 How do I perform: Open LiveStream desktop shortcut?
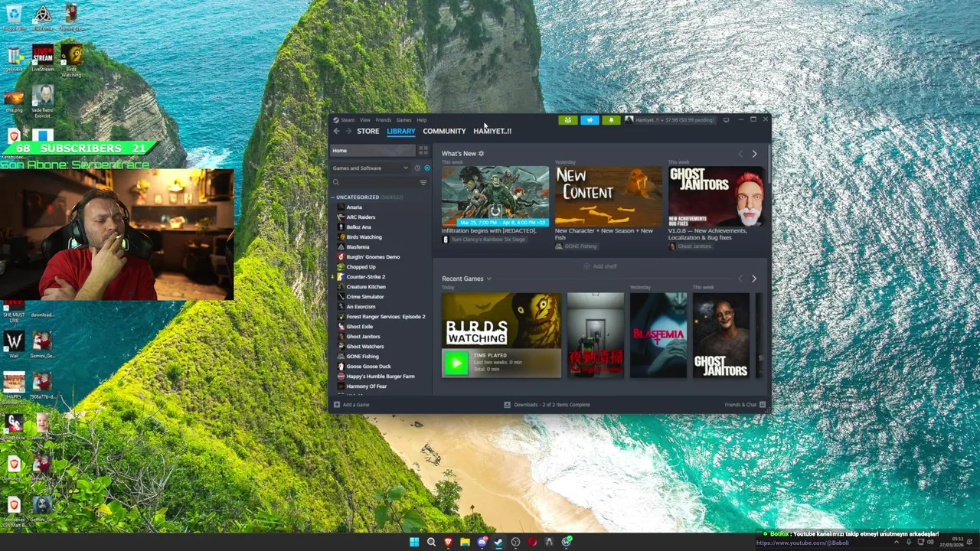[43, 58]
